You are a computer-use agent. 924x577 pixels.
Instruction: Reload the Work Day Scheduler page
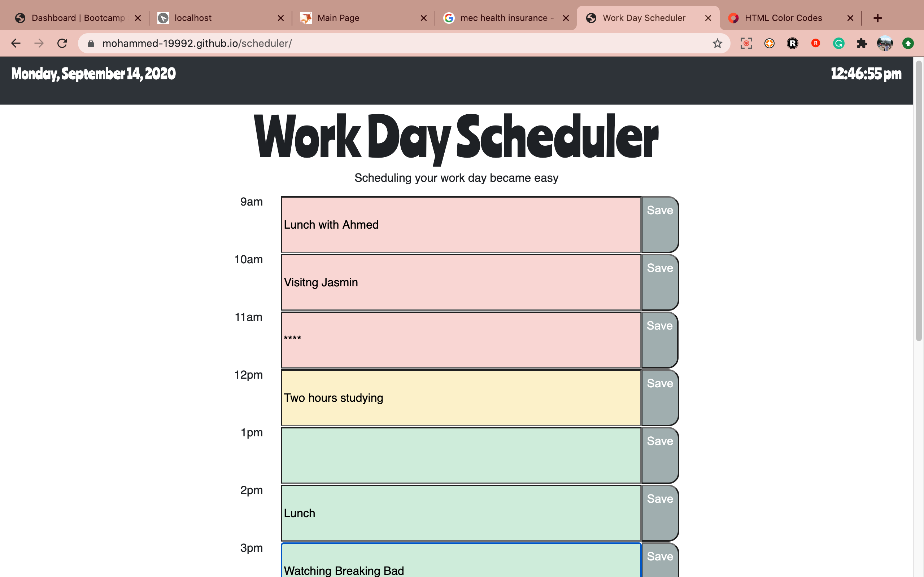[x=62, y=43]
